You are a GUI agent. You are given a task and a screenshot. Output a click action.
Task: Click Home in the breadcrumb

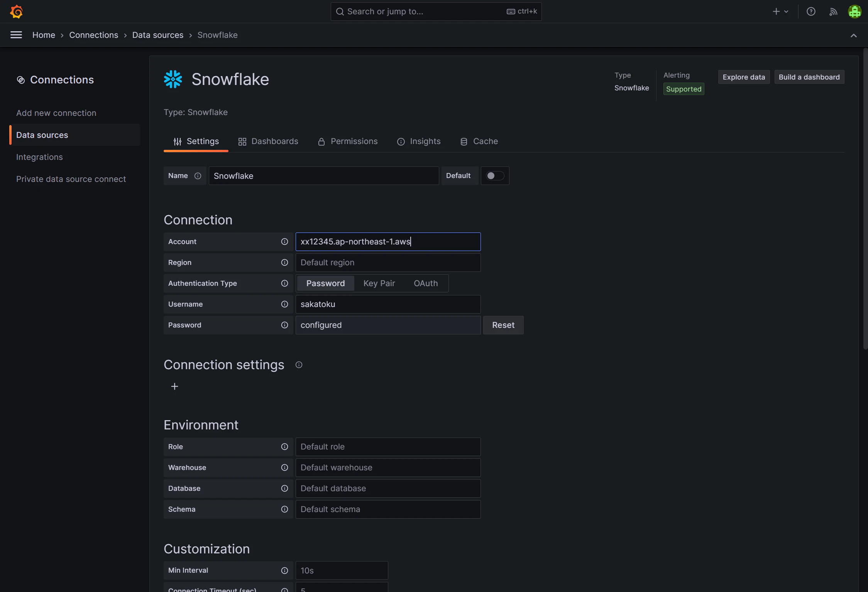(x=44, y=35)
